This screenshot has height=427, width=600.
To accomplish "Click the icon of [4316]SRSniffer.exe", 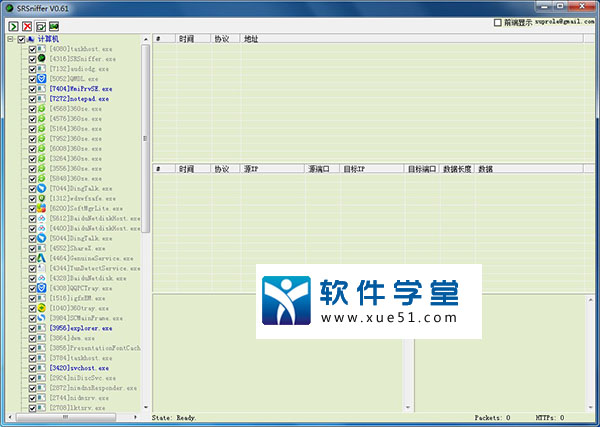I will (x=42, y=59).
